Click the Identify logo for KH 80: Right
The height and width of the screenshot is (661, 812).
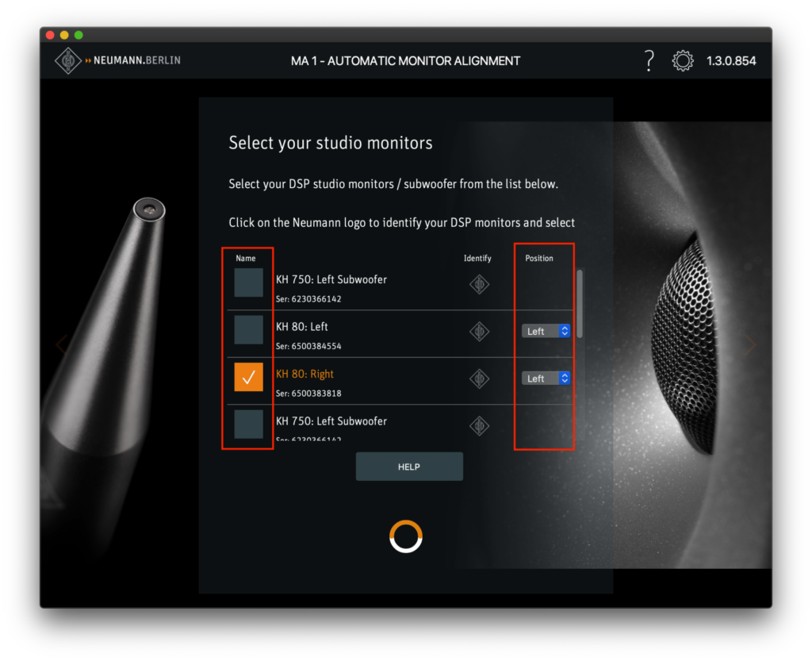[x=479, y=379]
